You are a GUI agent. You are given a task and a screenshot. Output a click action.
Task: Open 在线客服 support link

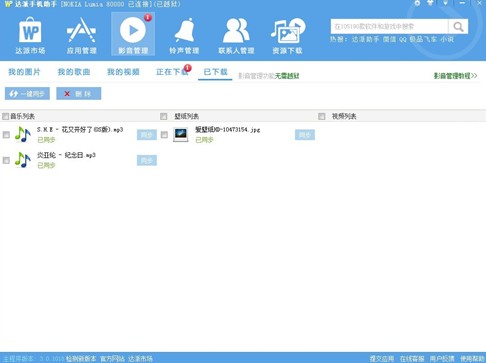point(412,359)
